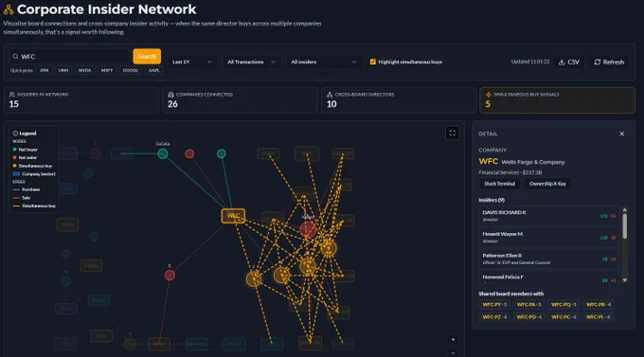Pick the GOOGL quick pick chip
This screenshot has width=644, height=357.
click(131, 70)
